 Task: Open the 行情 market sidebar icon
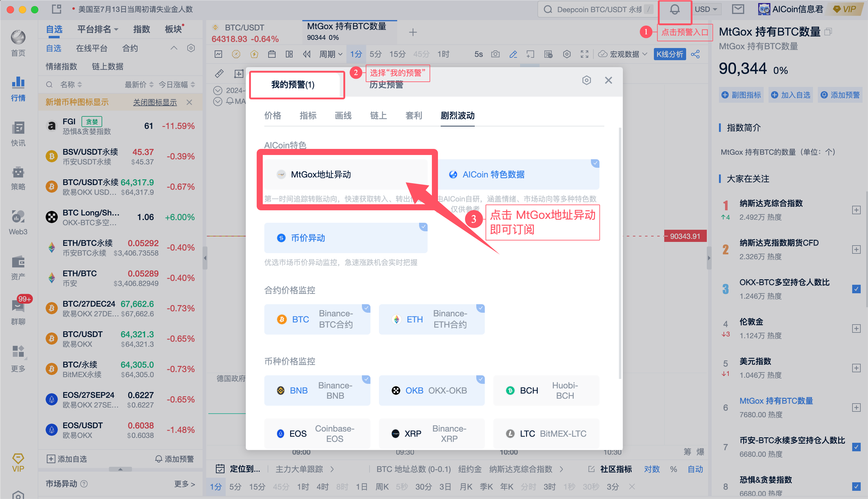[x=18, y=89]
